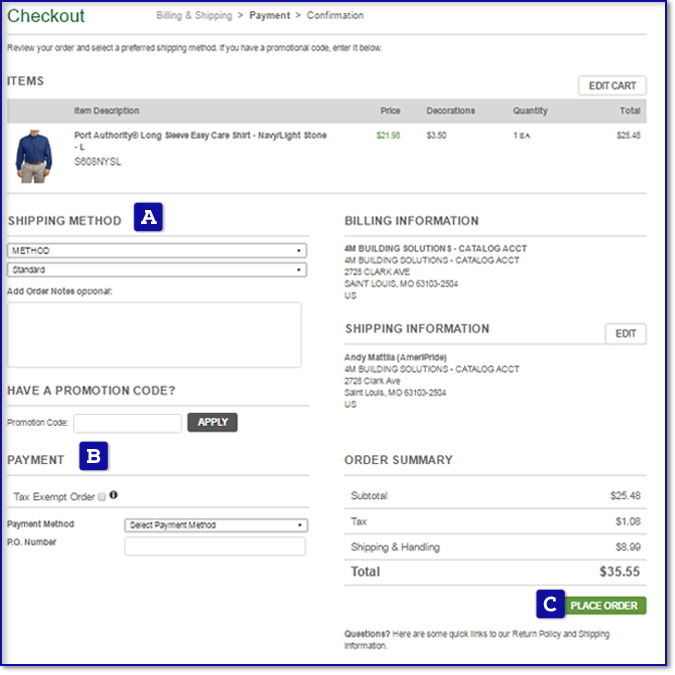Image resolution: width=675 pixels, height=675 pixels.
Task: Click the blue C callout marker
Action: pos(549,604)
